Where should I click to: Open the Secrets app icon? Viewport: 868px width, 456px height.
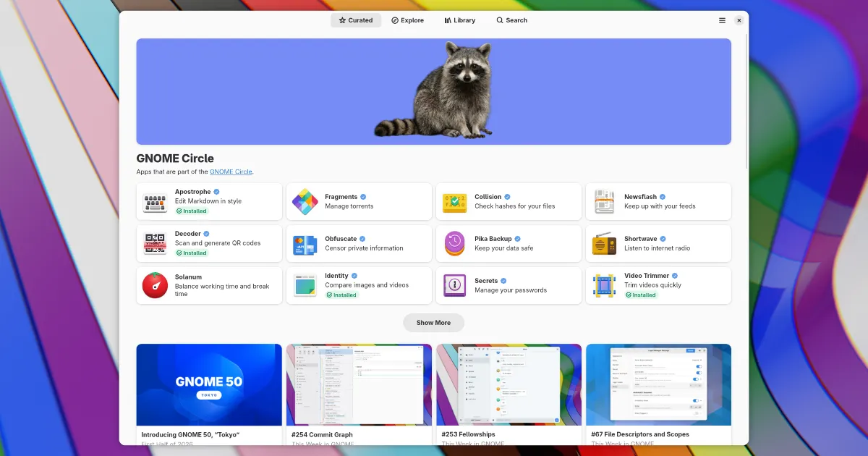[x=455, y=285]
